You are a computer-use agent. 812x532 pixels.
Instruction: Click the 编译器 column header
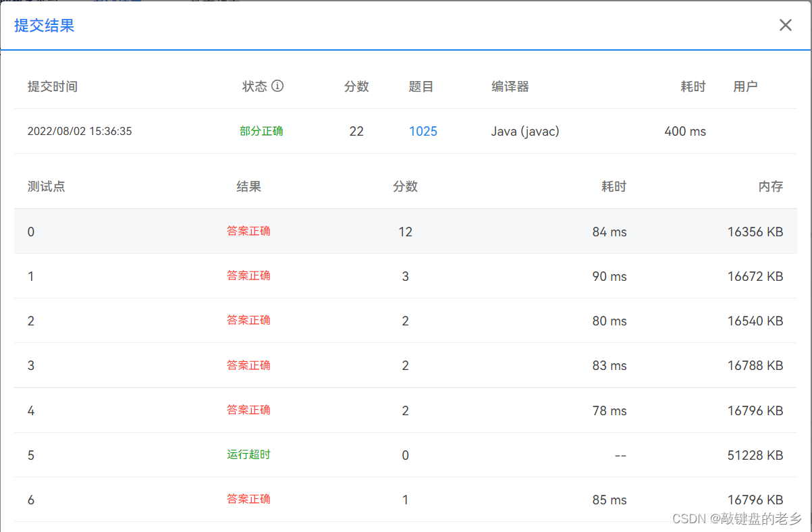510,86
